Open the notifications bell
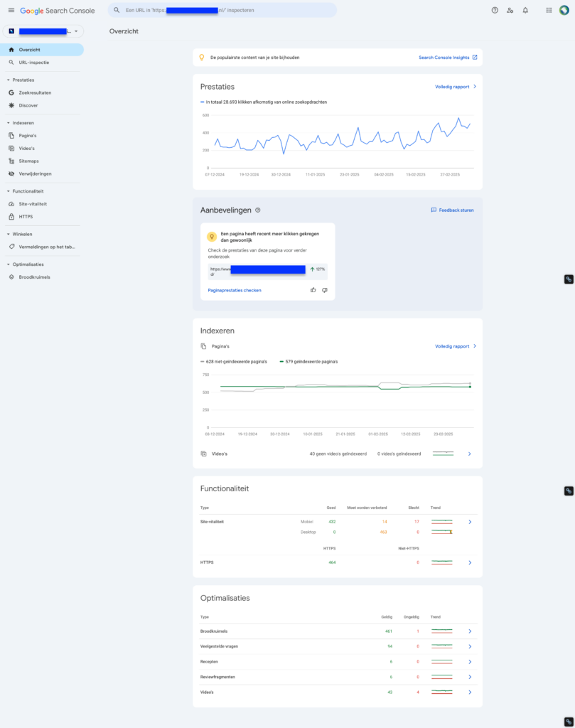The height and width of the screenshot is (728, 575). [525, 10]
